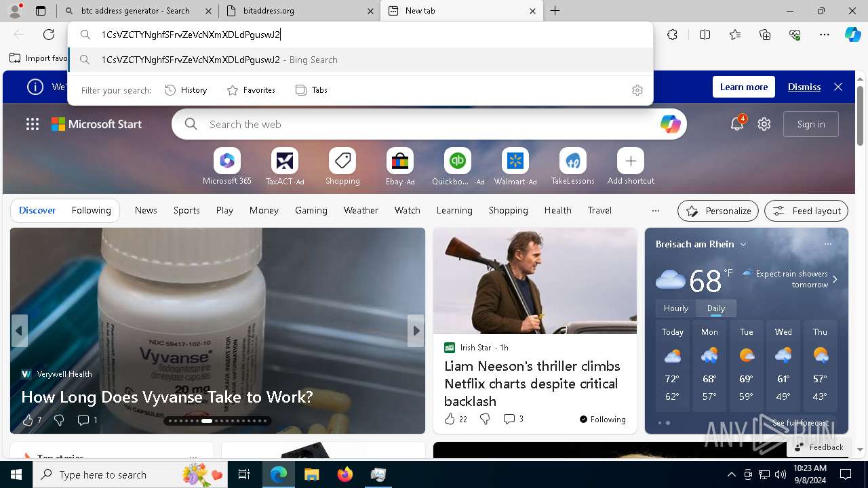Viewport: 868px width, 488px height.
Task: Open the Extensions puzzle icon
Action: pyautogui.click(x=672, y=35)
